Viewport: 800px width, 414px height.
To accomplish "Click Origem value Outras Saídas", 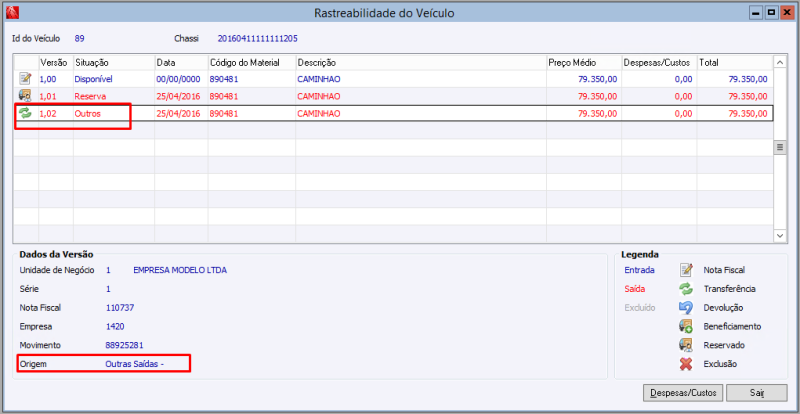I will point(134,364).
